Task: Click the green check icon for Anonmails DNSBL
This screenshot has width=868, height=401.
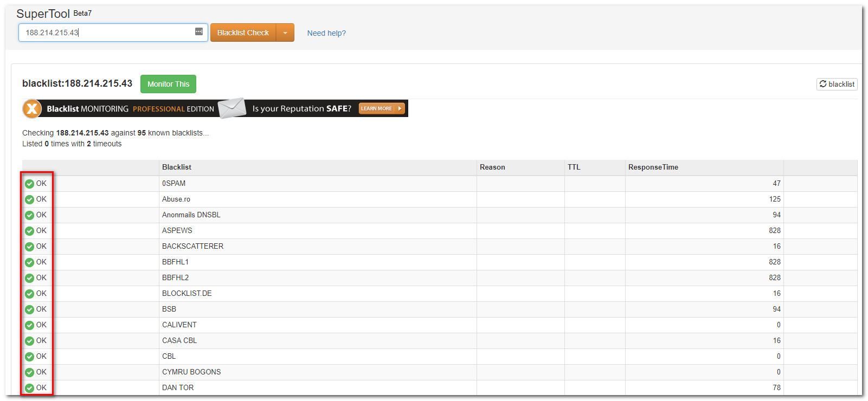Action: 29,215
